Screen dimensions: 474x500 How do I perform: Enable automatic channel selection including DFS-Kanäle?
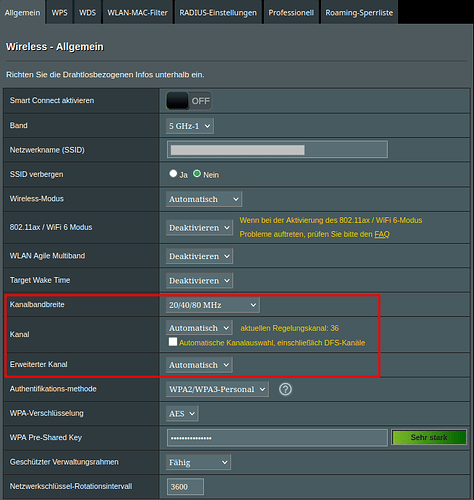pos(173,342)
